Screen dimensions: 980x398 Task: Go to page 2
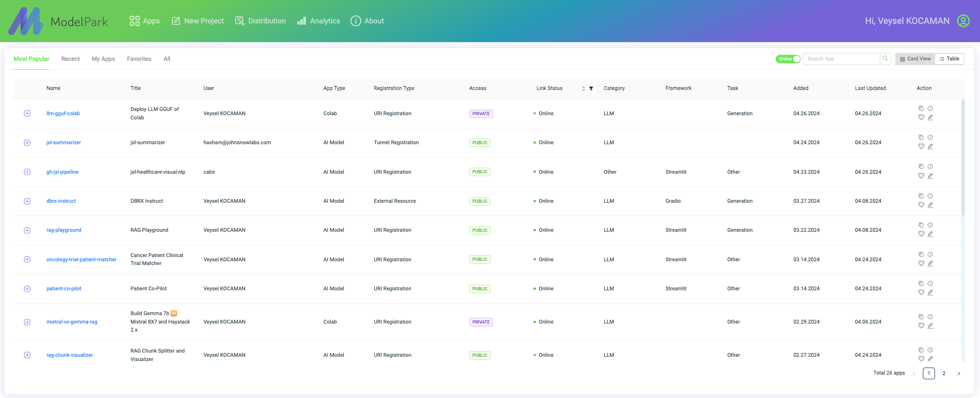tap(944, 373)
